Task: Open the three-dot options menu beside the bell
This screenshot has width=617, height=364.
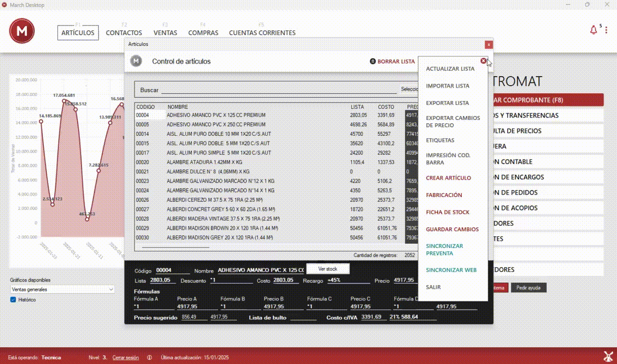Action: 606,30
